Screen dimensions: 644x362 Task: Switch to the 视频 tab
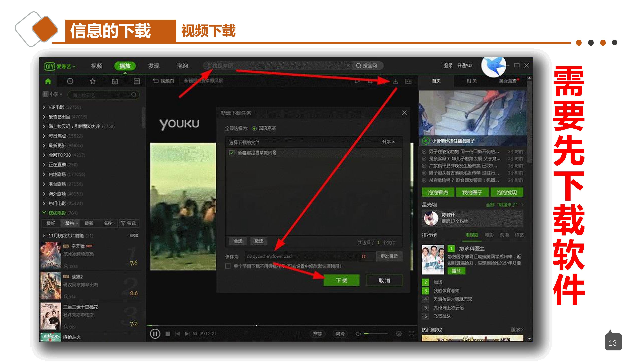pos(96,66)
